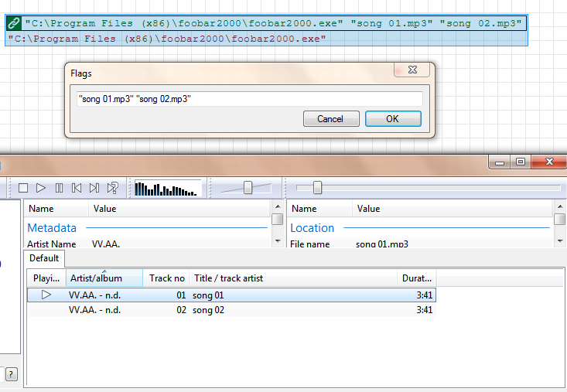Screen dimensions: 567x392
Task: Click the seek bar slider handle
Action: coord(317,188)
